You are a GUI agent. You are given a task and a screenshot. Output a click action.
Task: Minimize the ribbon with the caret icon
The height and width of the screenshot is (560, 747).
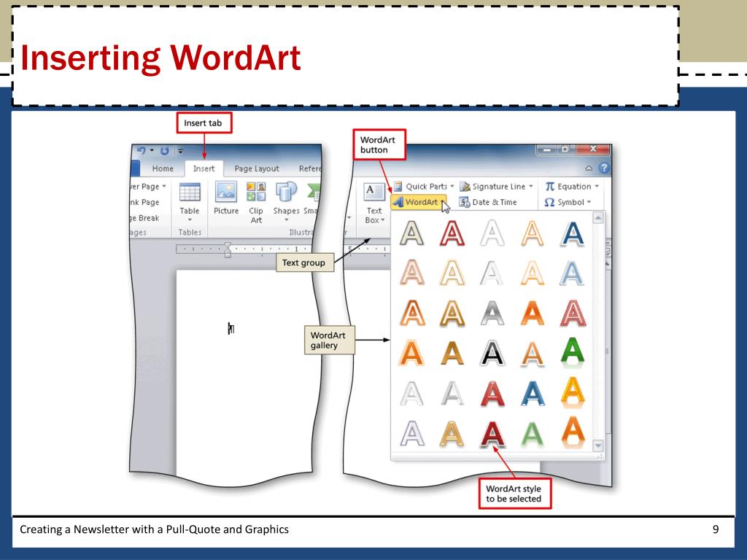coord(589,168)
